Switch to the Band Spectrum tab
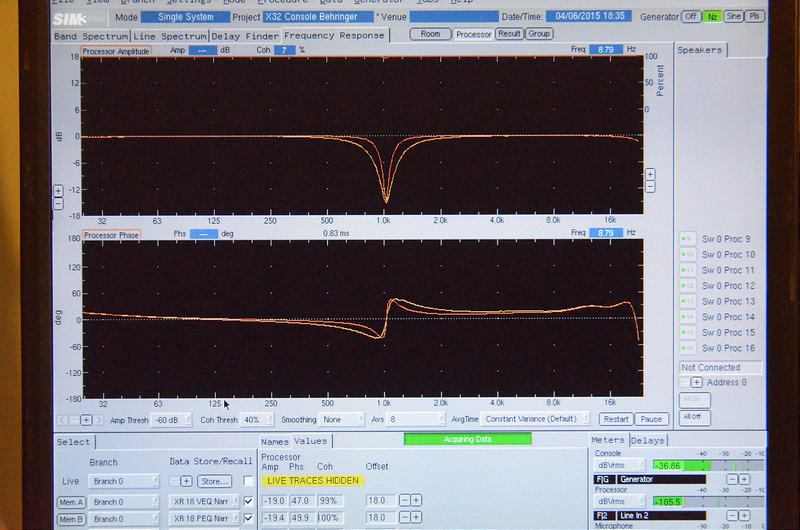 point(91,36)
